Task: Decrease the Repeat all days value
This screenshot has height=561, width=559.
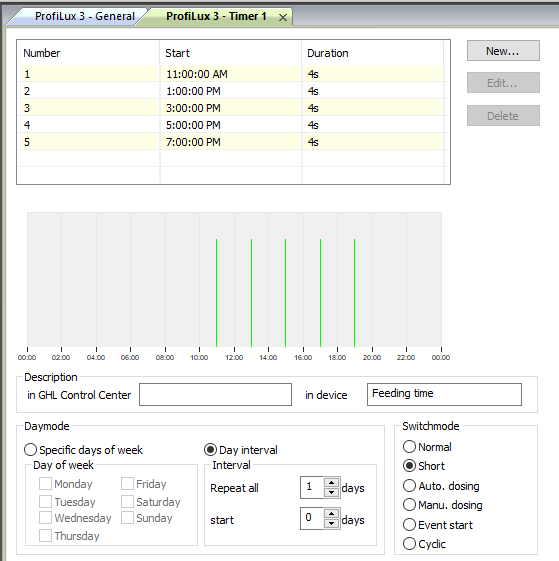Action: [x=332, y=492]
